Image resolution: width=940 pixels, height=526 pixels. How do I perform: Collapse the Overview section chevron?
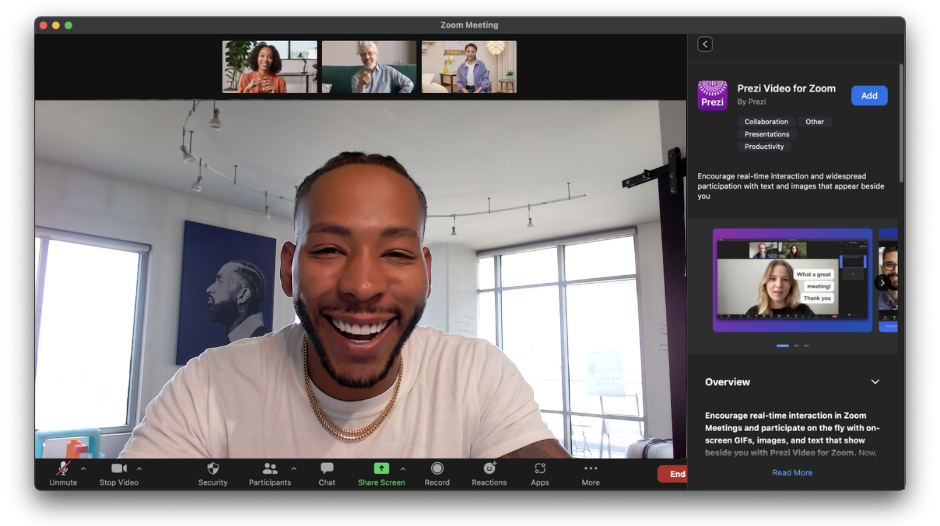(x=875, y=382)
